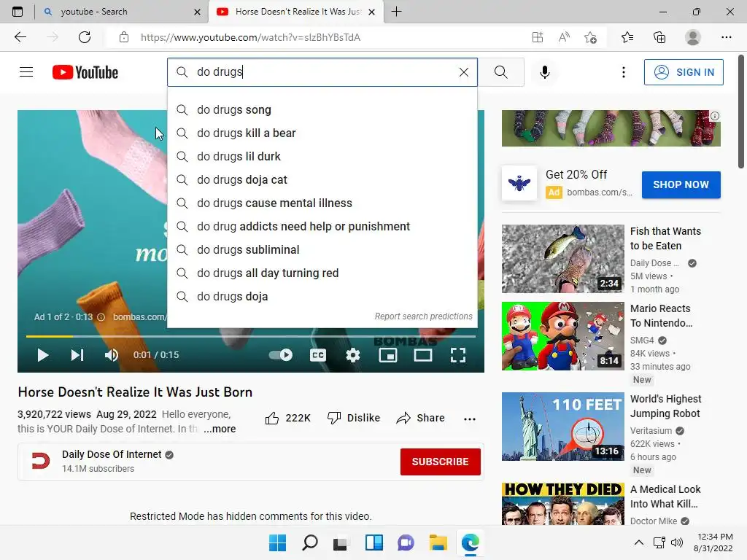Toggle Read aloud in the address bar

click(564, 37)
